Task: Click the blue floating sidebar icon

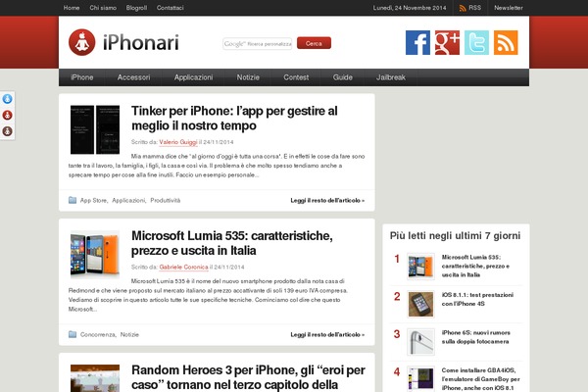Action: [8, 99]
